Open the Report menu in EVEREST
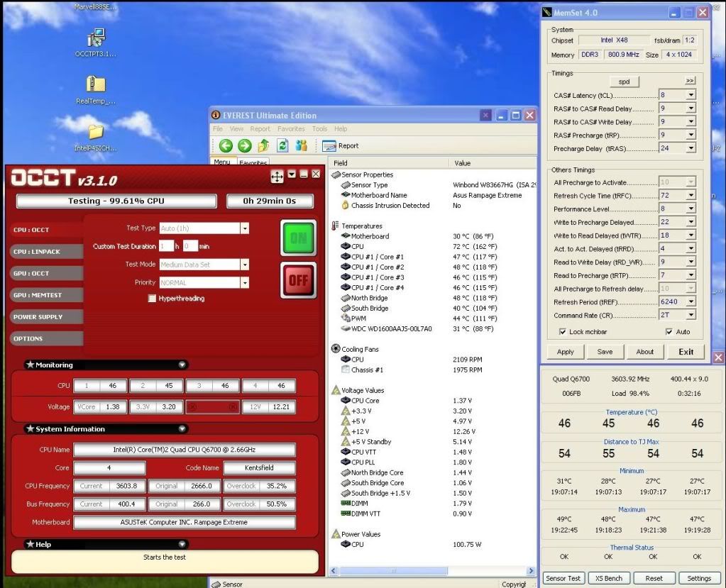Viewport: 726px width, 588px height. (260, 128)
